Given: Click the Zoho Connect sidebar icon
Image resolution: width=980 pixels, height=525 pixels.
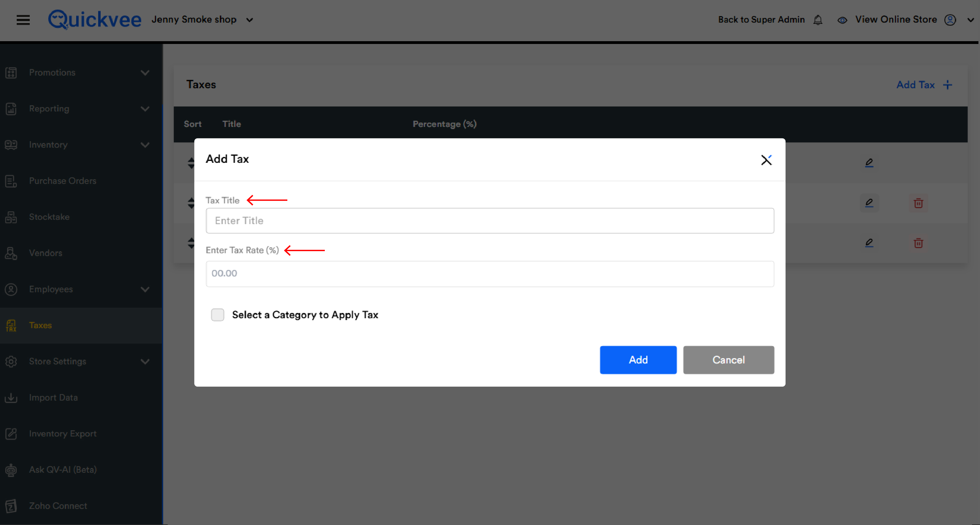Looking at the screenshot, I should 11,506.
